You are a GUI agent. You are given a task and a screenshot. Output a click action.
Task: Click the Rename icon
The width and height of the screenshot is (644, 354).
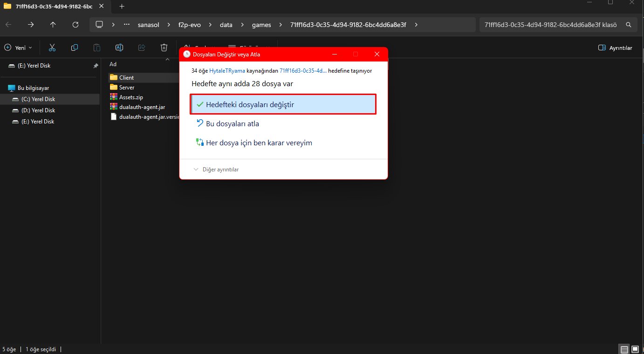pyautogui.click(x=119, y=47)
